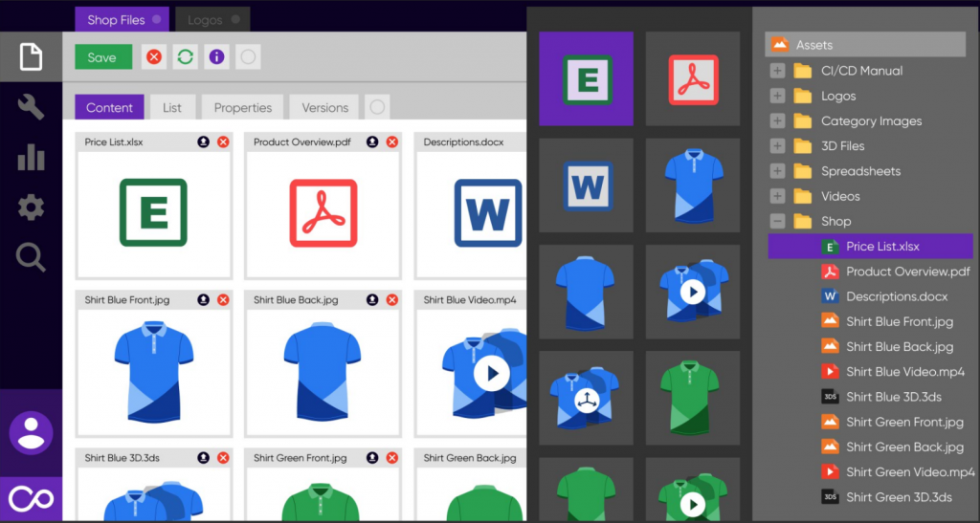The image size is (980, 523).
Task: Download Shirt Green Front.jpg from its card
Action: click(x=372, y=458)
